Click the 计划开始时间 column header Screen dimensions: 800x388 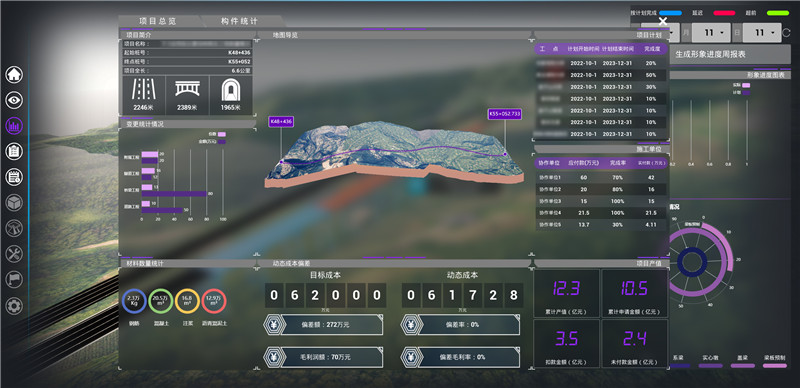[x=583, y=49]
